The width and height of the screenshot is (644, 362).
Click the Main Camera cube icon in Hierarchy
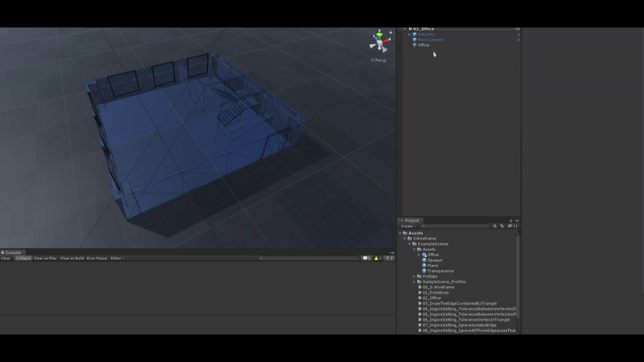(x=415, y=40)
